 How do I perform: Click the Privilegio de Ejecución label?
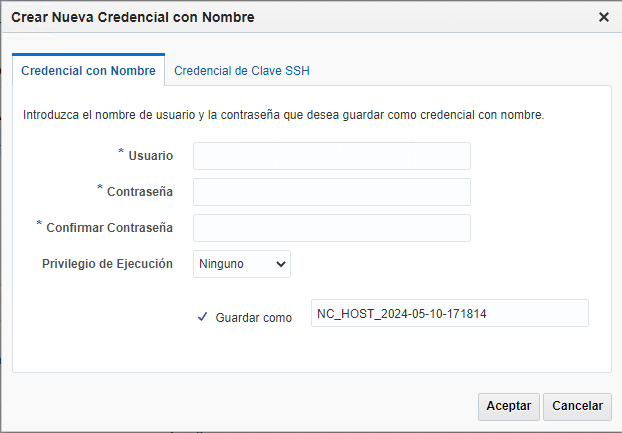[x=107, y=264]
